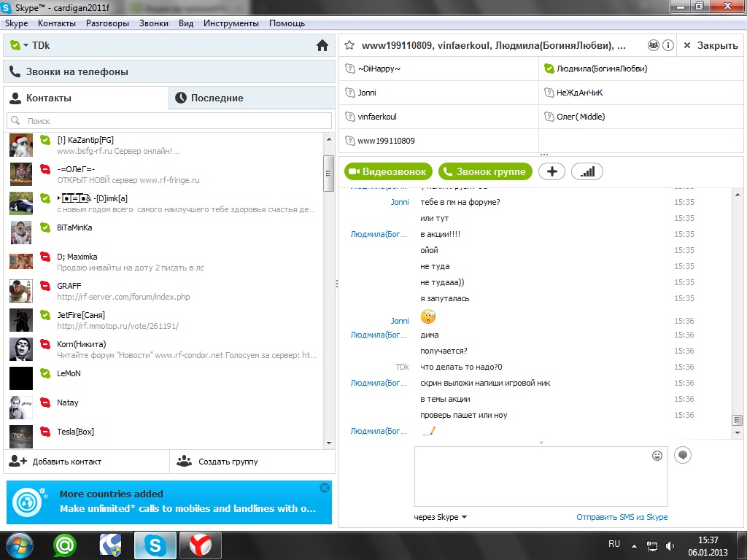Open the Skype menu
Viewport: 747px width, 560px height.
(16, 23)
